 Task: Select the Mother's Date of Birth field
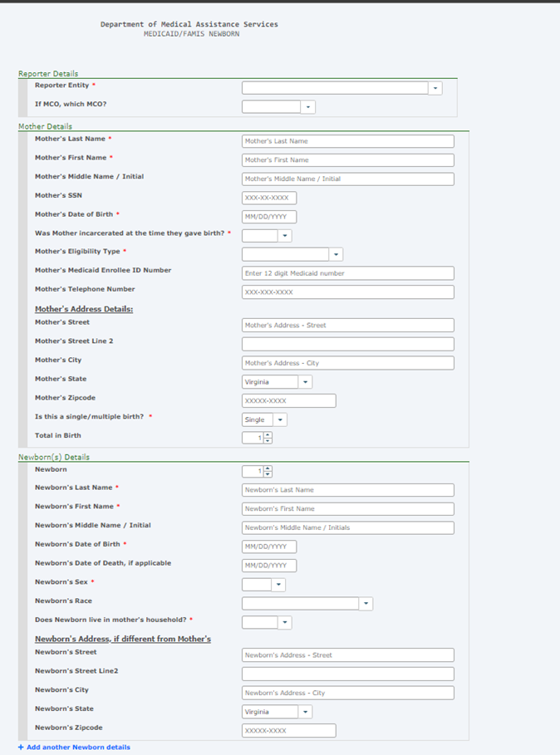coord(269,218)
